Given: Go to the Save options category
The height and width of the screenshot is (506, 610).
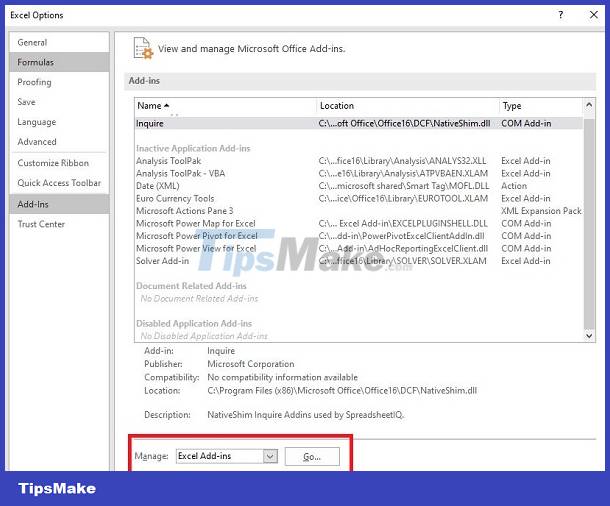Looking at the screenshot, I should click(59, 102).
